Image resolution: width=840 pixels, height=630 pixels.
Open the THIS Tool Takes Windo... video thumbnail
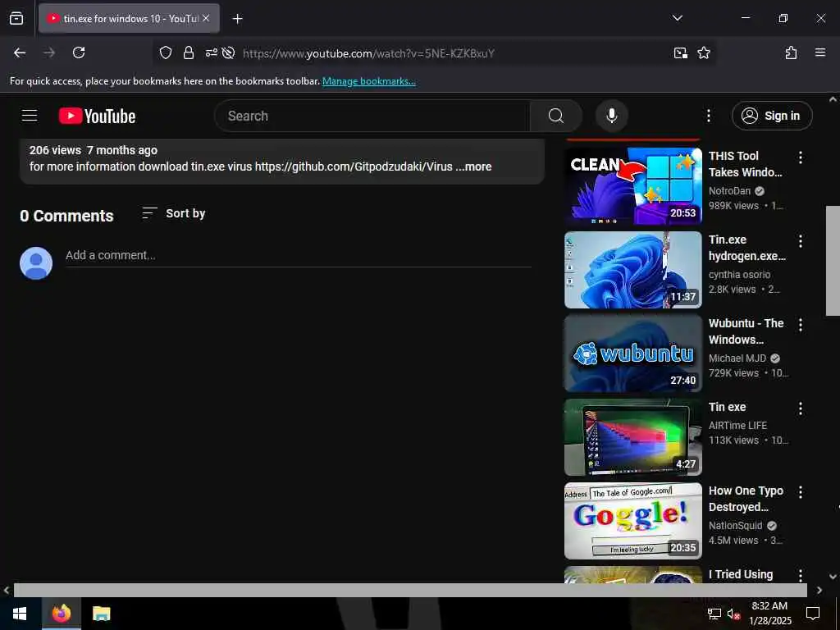632,186
